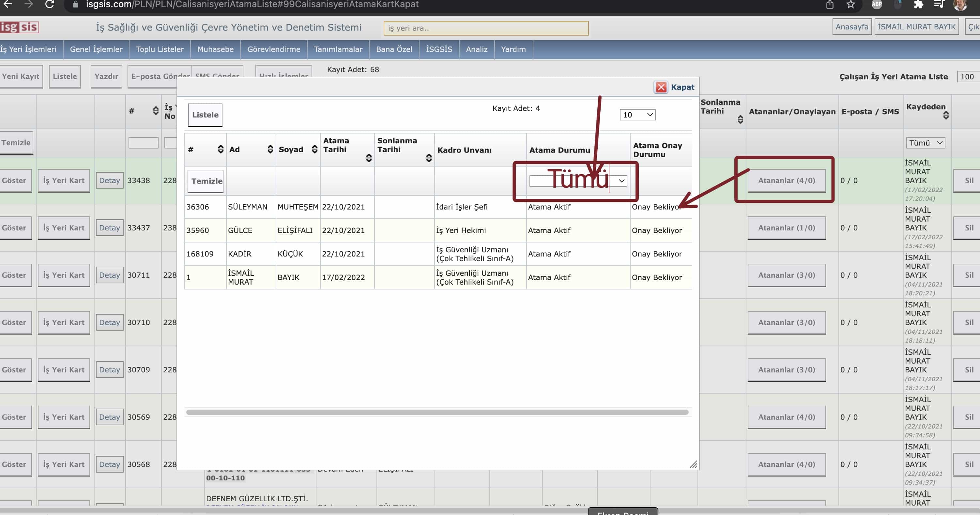Viewport: 980px width, 515px height.
Task: Click the Temizle button in popup filter row
Action: [206, 181]
